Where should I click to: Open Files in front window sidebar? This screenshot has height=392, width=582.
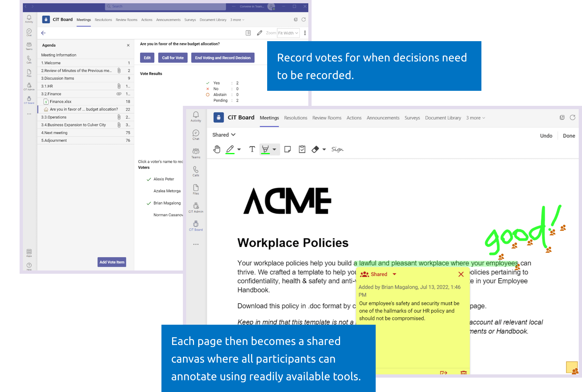coord(196,189)
